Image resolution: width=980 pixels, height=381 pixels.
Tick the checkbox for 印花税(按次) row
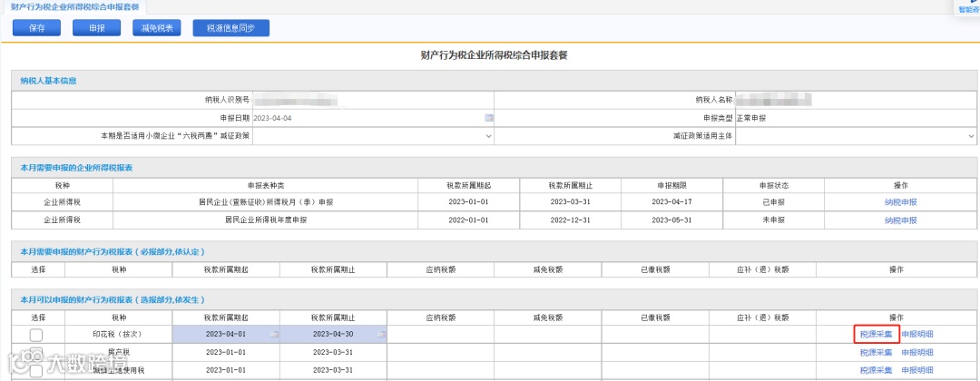[x=36, y=336]
